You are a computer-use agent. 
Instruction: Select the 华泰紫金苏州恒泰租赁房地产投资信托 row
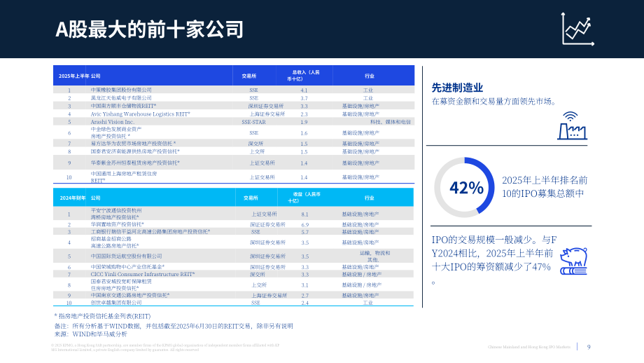(x=234, y=163)
